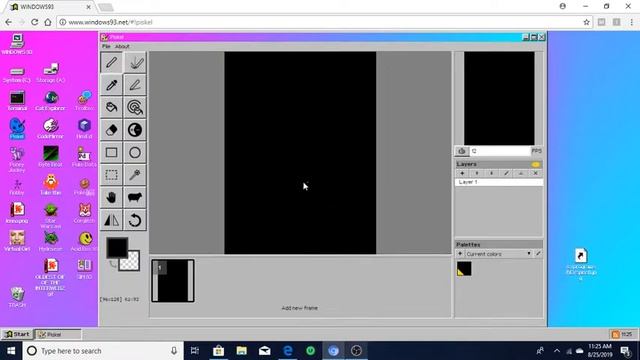This screenshot has height=360, width=640.
Task: Open the Current colors palette dropdown
Action: 498,254
